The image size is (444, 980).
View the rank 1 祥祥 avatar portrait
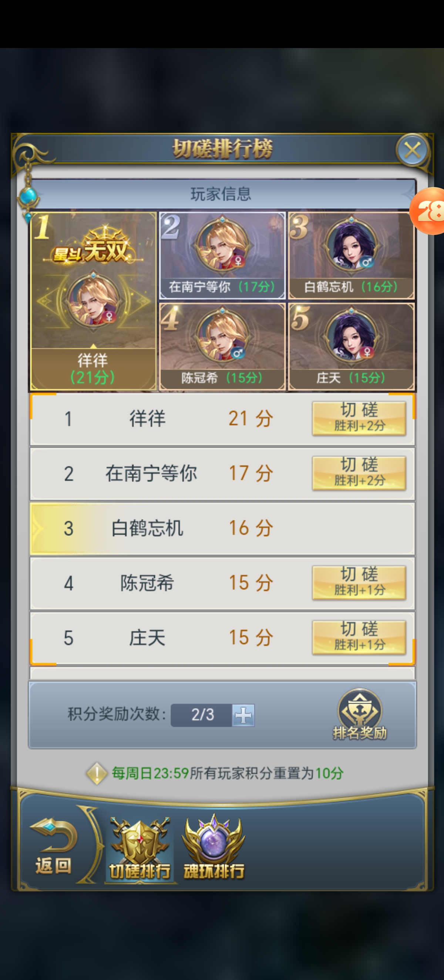tap(94, 300)
